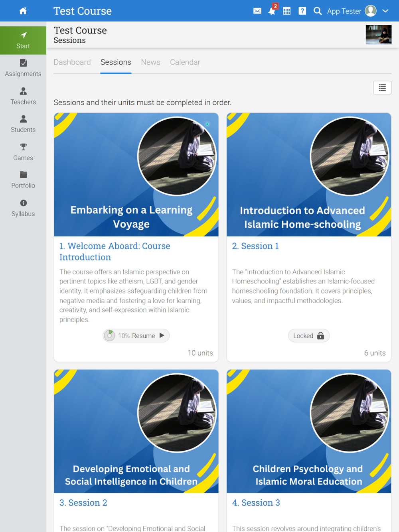Screen dimensions: 399x532
Task: Open Children Psychology and Islamic Moral Education image
Action: 309,431
